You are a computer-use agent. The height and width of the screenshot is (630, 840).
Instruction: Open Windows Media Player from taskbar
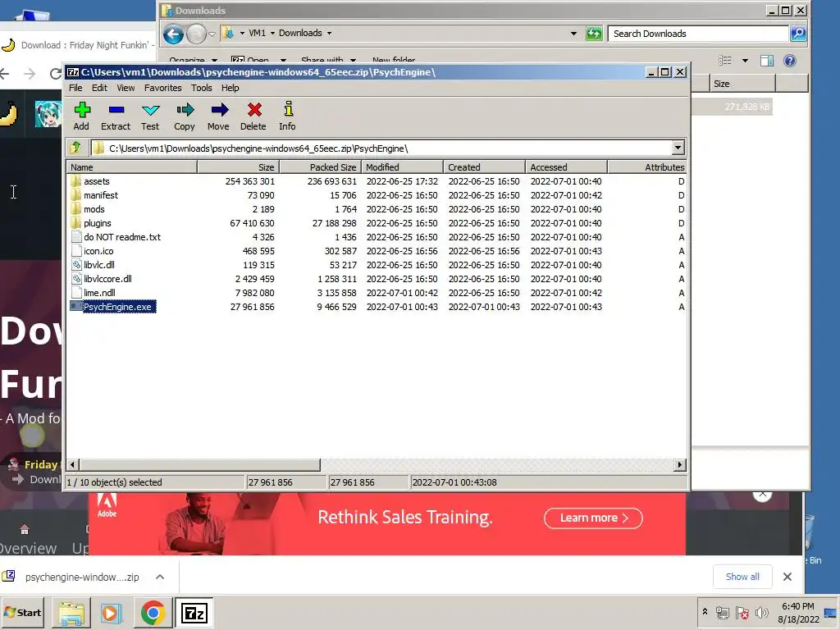click(111, 613)
